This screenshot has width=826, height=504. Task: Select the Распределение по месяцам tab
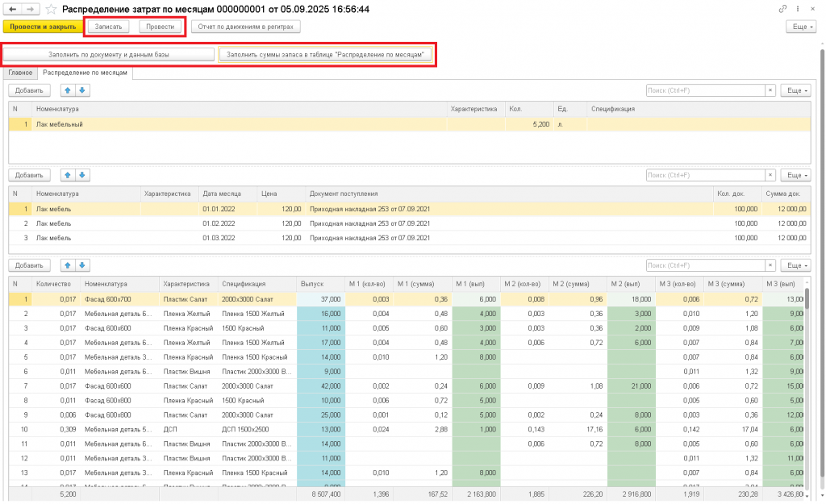pyautogui.click(x=85, y=73)
